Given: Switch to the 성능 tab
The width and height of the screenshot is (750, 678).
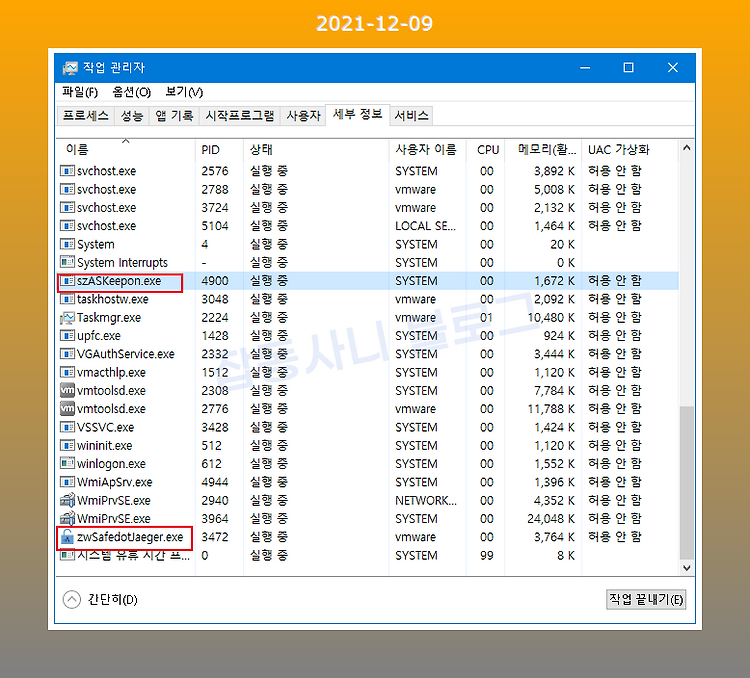Looking at the screenshot, I should (x=132, y=116).
